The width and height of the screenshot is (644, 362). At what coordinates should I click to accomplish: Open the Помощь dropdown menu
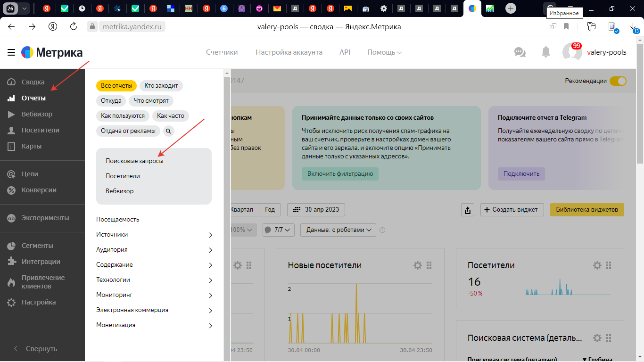tap(384, 52)
